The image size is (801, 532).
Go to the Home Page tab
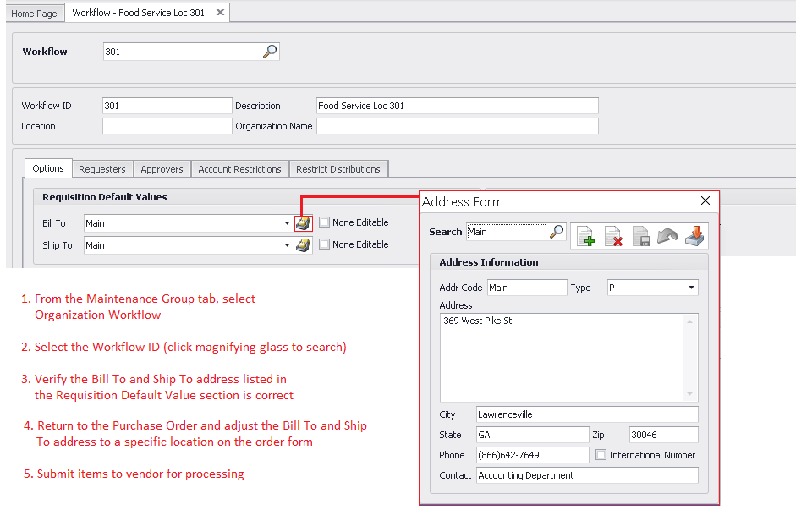tap(34, 14)
